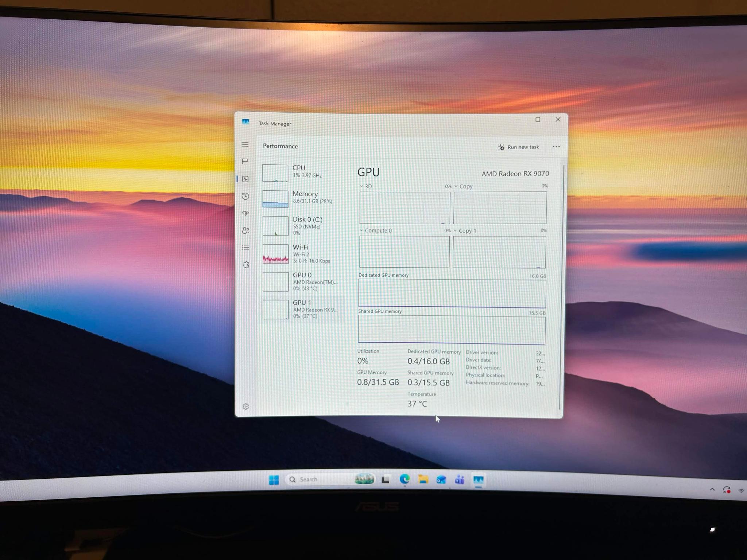Image resolution: width=747 pixels, height=560 pixels.
Task: Click the Task Manager taskbar icon
Action: coord(479,480)
